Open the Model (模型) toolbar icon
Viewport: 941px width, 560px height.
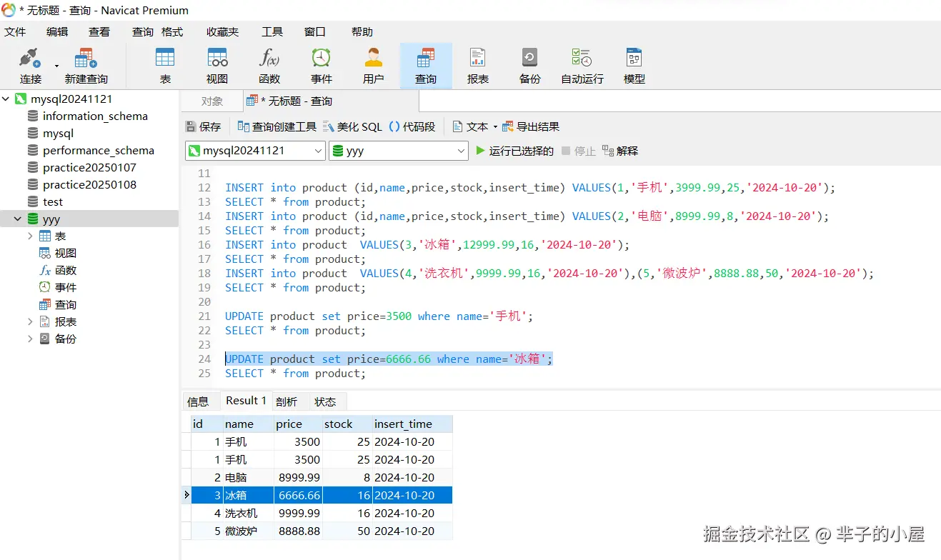(634, 66)
